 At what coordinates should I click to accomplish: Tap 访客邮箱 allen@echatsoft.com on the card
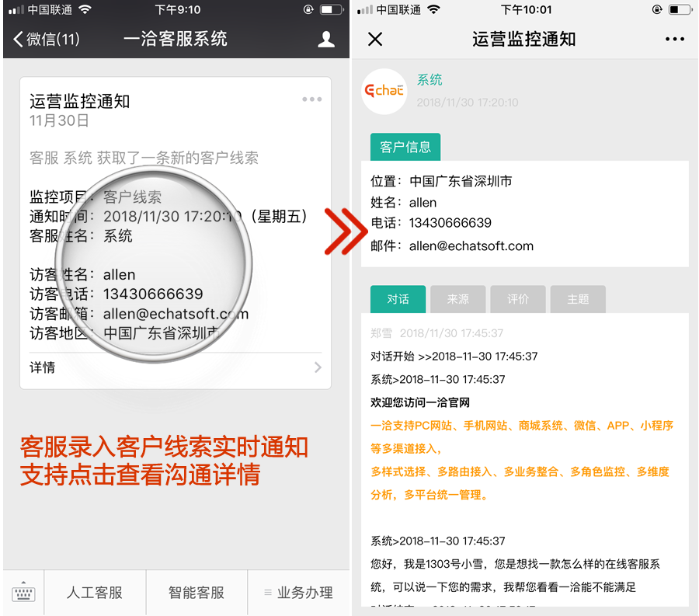pyautogui.click(x=139, y=314)
